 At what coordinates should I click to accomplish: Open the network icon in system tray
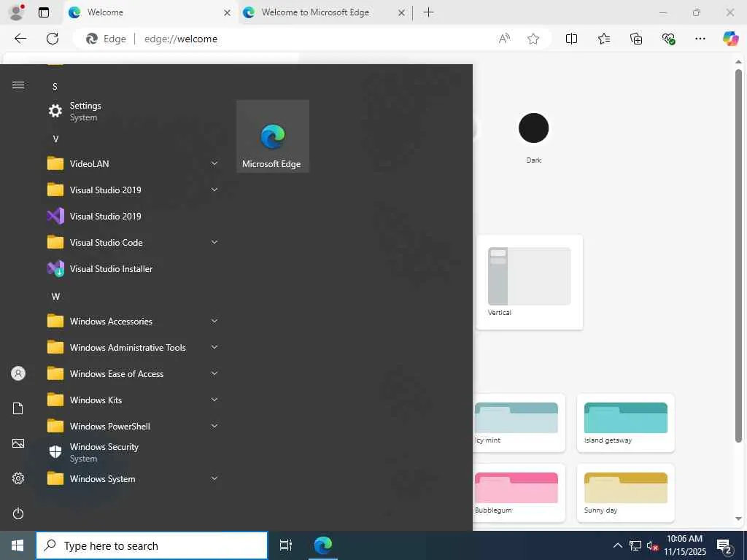[635, 545]
